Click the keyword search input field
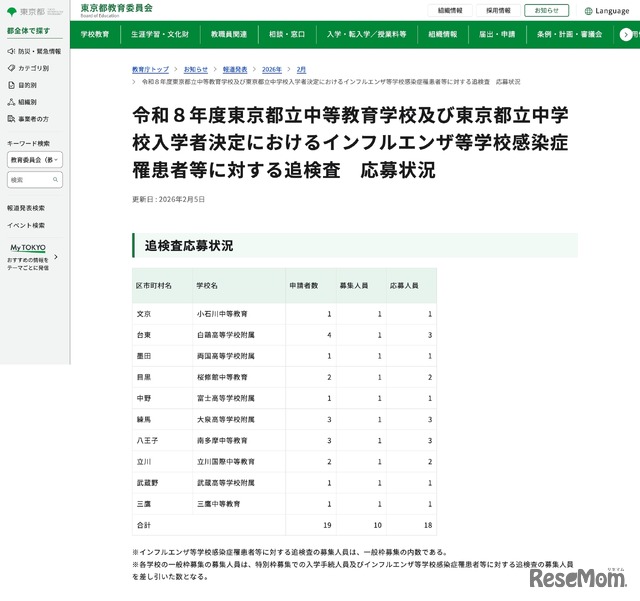 35,180
